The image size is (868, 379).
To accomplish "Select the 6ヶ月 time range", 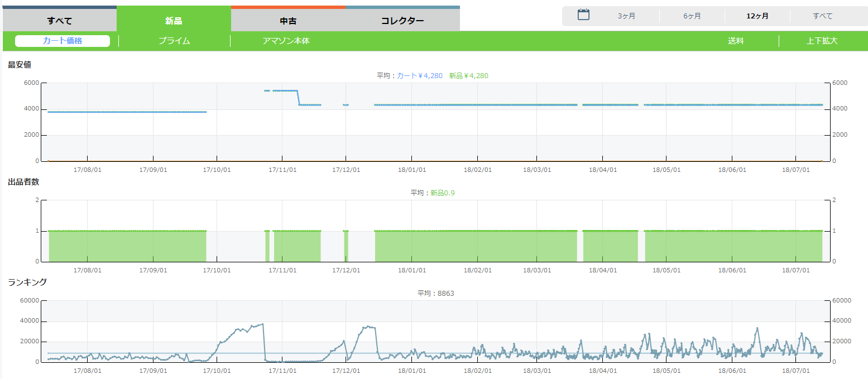I will coord(692,16).
